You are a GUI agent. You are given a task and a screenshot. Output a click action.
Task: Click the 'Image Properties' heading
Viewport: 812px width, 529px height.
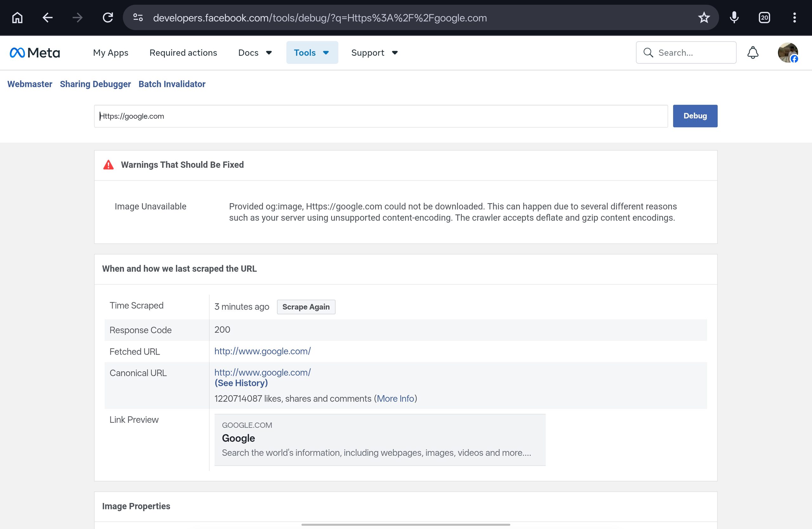point(136,506)
